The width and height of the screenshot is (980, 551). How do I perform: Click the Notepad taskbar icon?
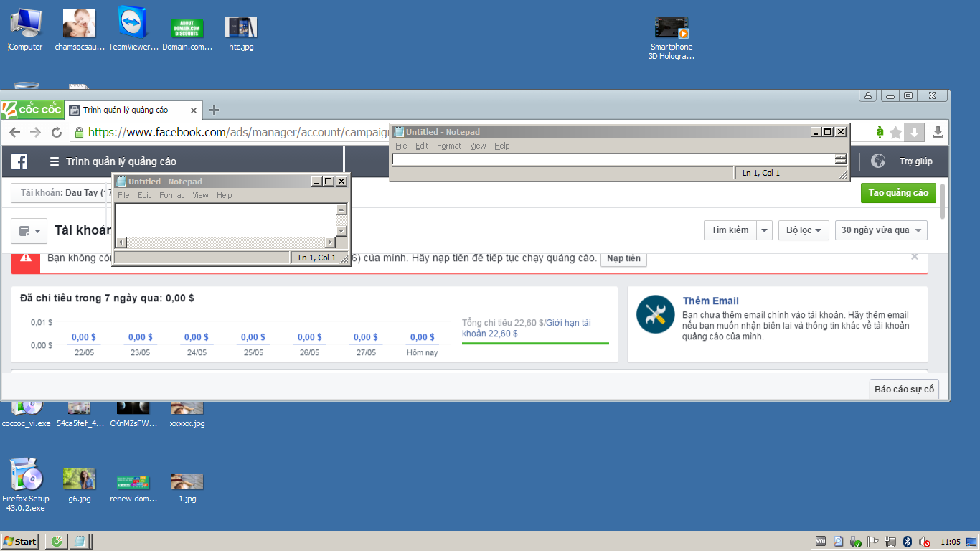[80, 542]
